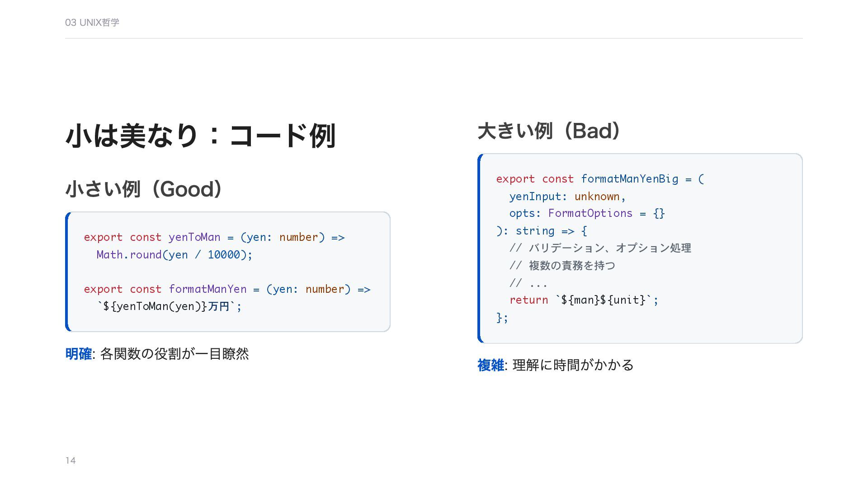Screen dimensions: 868x488
Task: Click the return statement line
Action: tap(583, 300)
